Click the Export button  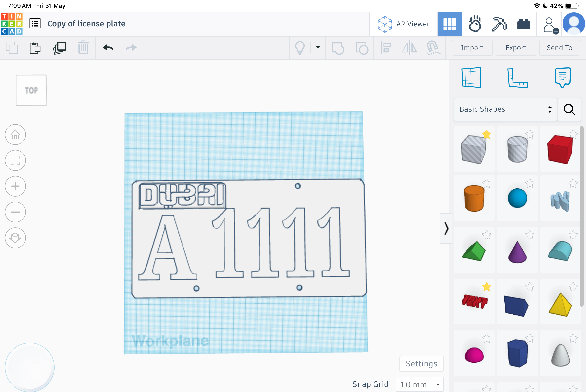tap(516, 47)
